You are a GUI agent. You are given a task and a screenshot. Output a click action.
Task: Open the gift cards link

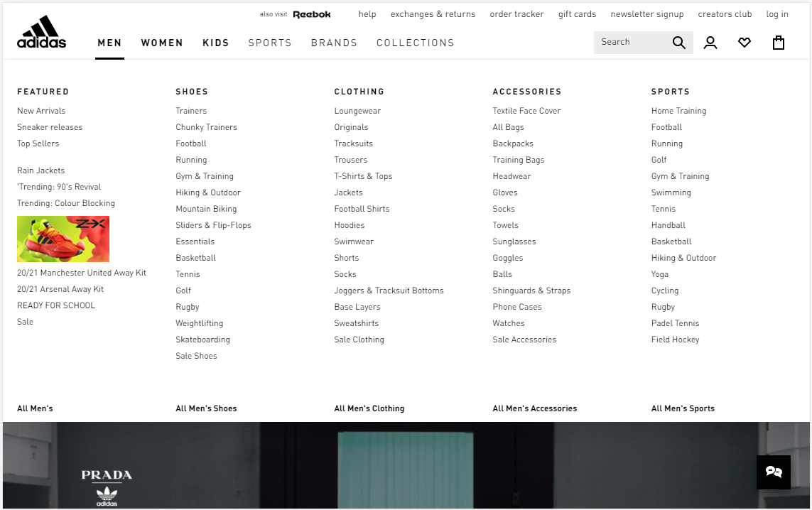pos(577,14)
